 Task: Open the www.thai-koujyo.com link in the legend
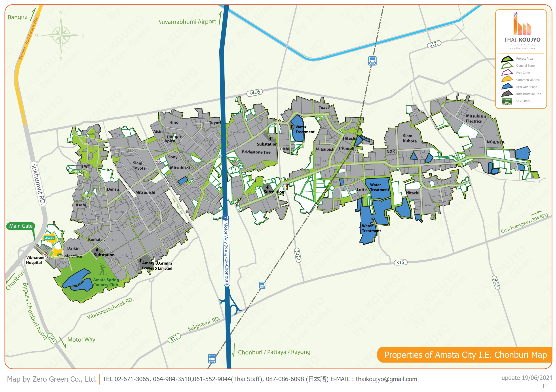coord(522,48)
